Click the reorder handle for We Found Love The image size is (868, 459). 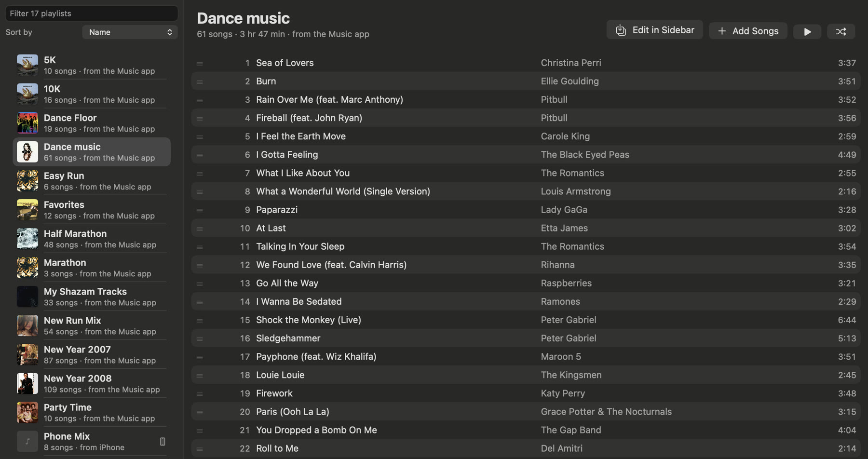pos(200,266)
